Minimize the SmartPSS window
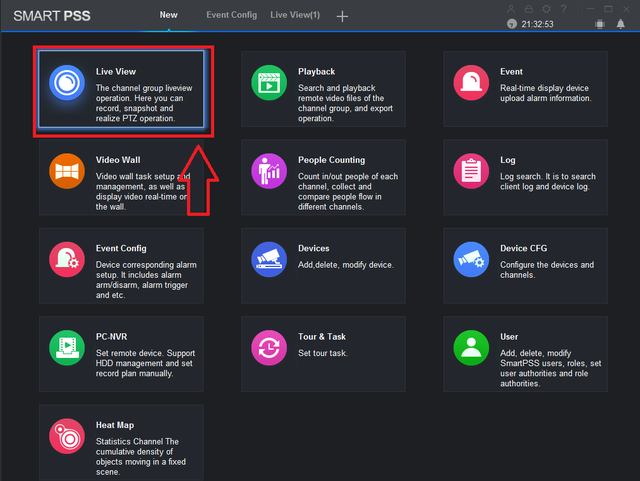 [x=591, y=9]
